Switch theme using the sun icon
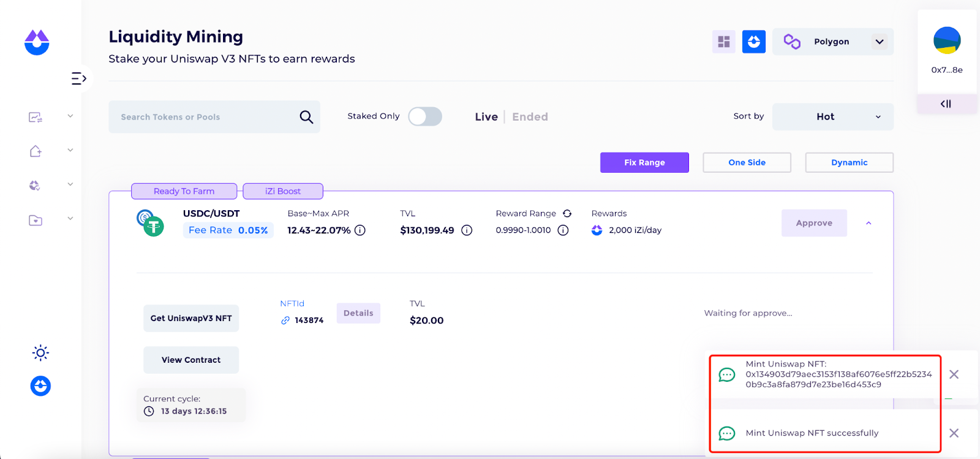The width and height of the screenshot is (980, 459). coord(40,352)
